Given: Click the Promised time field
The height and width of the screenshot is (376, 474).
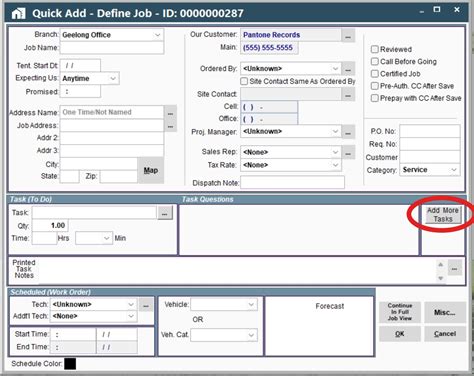Looking at the screenshot, I should tap(80, 91).
